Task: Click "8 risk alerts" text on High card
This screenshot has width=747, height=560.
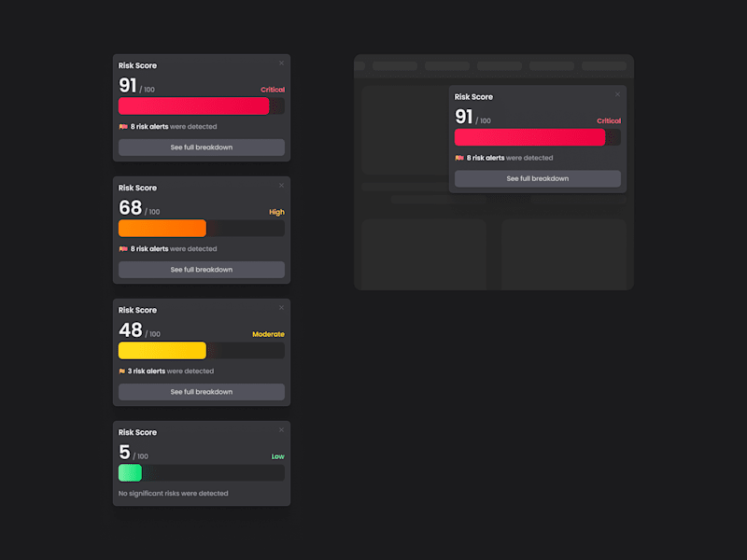Action: click(149, 249)
